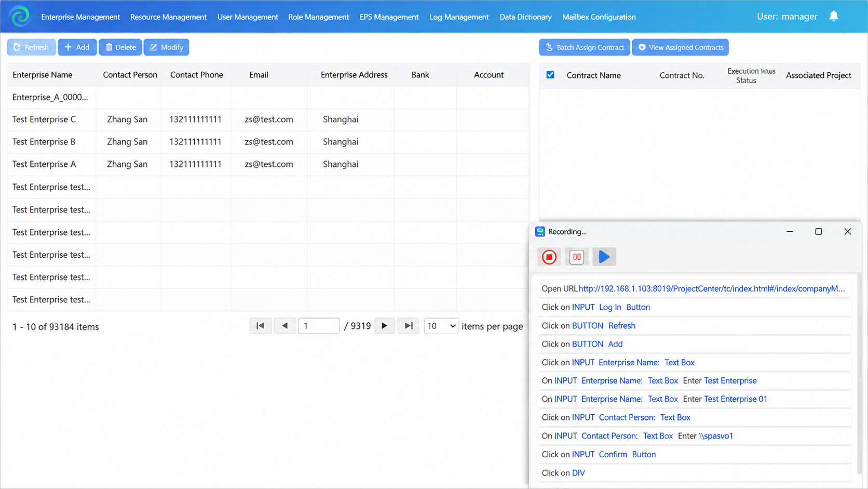The width and height of the screenshot is (868, 489).
Task: Select the 'Click on INPUT Confirm Button' step
Action: click(x=695, y=454)
